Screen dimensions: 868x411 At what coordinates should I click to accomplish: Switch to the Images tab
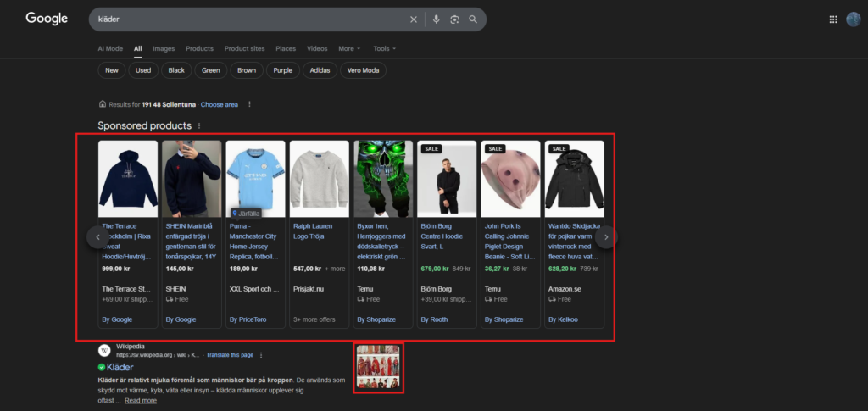click(164, 48)
